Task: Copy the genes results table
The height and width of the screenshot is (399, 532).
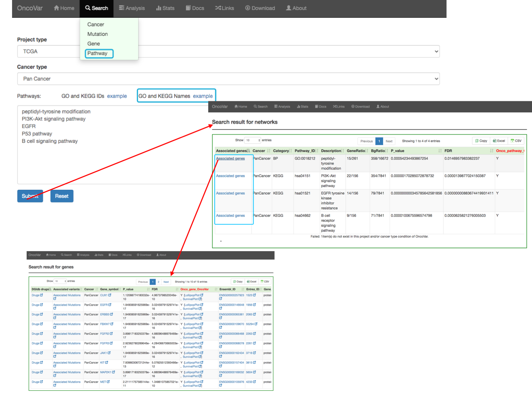Action: coord(238,281)
